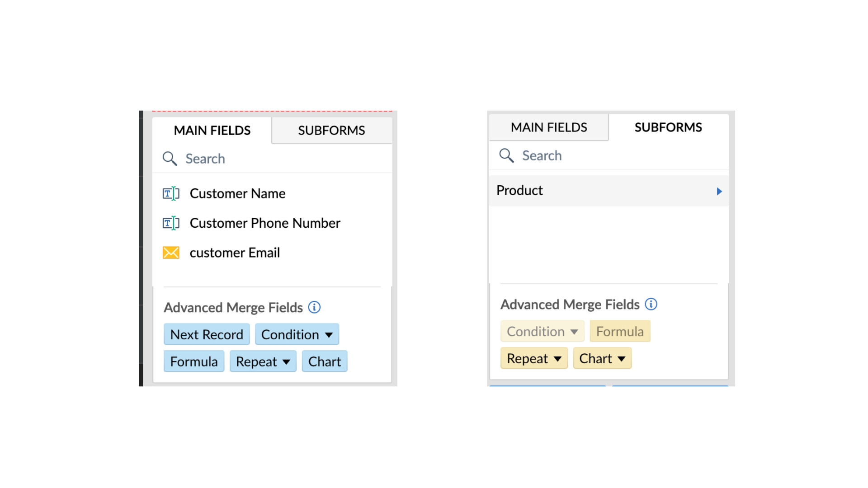The height and width of the screenshot is (488, 868).
Task: Click the search magnifier icon in left panel
Action: [x=170, y=159]
